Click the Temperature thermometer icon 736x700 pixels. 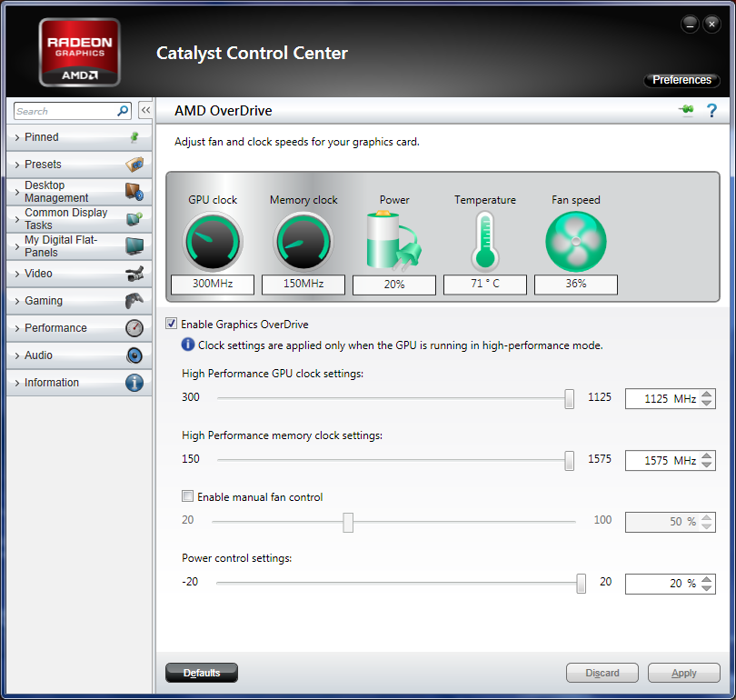coord(485,241)
